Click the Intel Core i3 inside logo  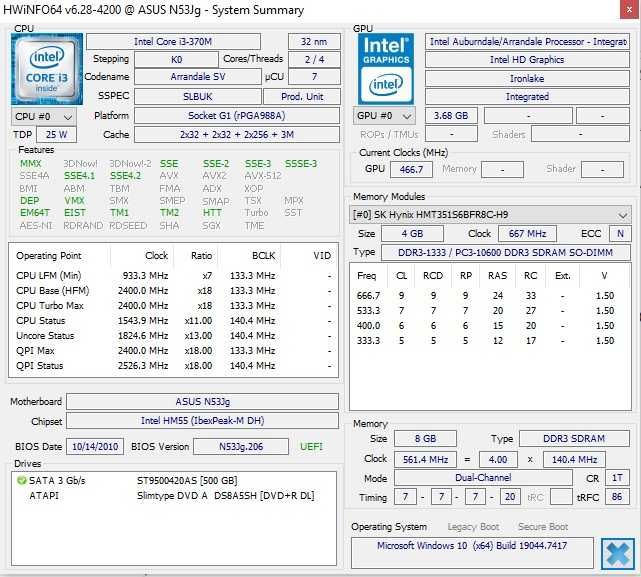coord(47,70)
